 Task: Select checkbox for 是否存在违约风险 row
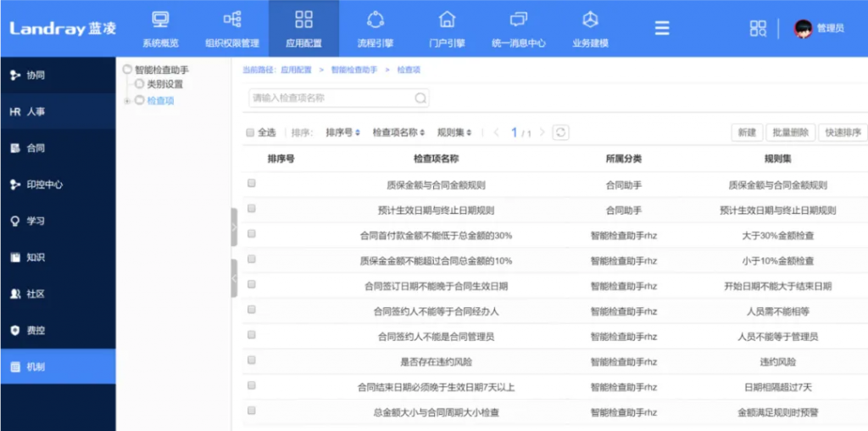click(x=252, y=361)
